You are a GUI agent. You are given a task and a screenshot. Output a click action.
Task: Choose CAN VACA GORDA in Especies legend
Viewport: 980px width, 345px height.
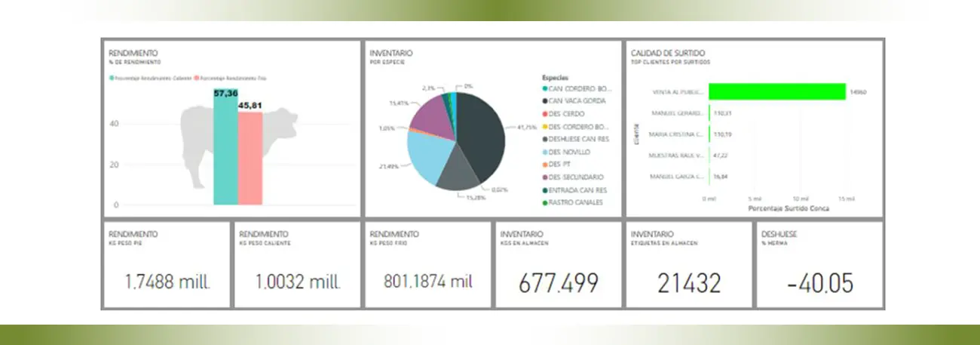(x=577, y=100)
